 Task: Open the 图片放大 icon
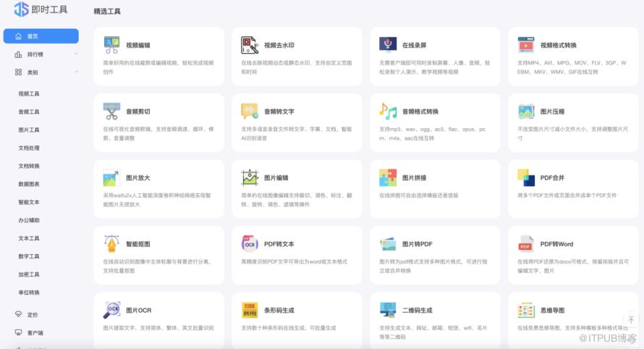click(111, 177)
